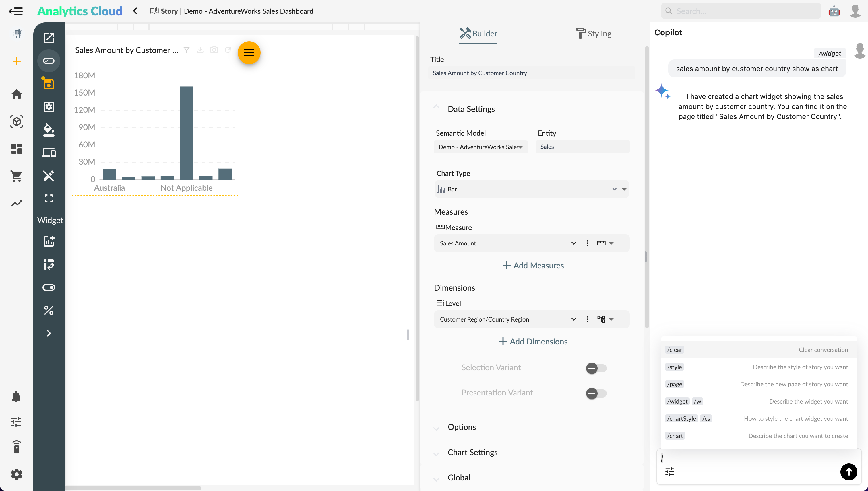Select the Add Chart tool in the Widget panel

pos(49,241)
